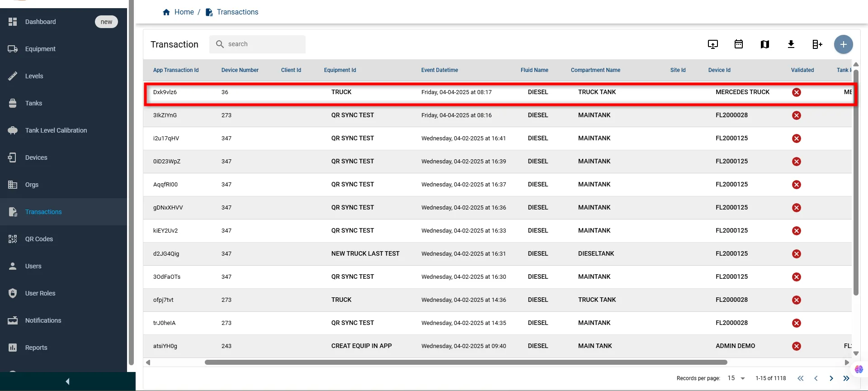Click the User Roles shield icon

[13, 293]
